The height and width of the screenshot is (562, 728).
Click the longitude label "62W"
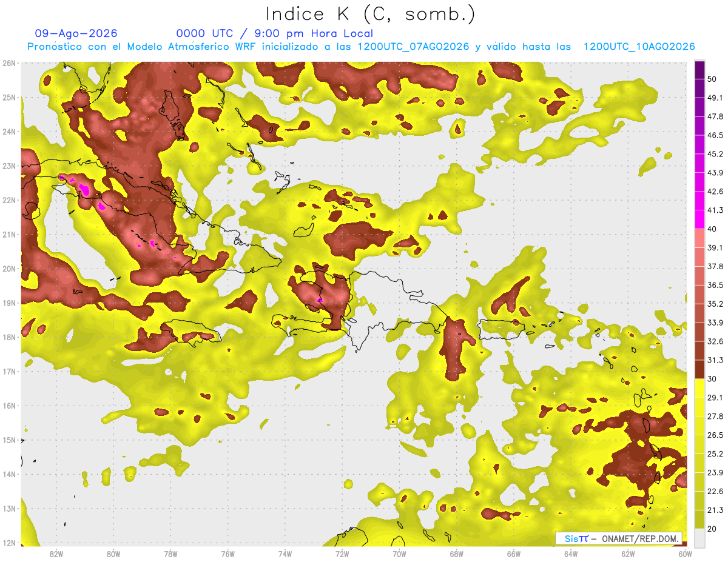click(x=628, y=554)
